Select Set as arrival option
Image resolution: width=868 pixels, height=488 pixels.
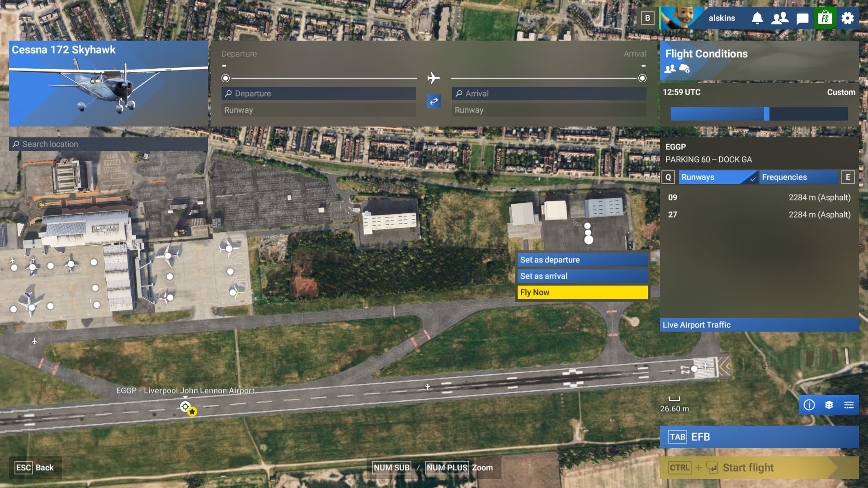[582, 276]
